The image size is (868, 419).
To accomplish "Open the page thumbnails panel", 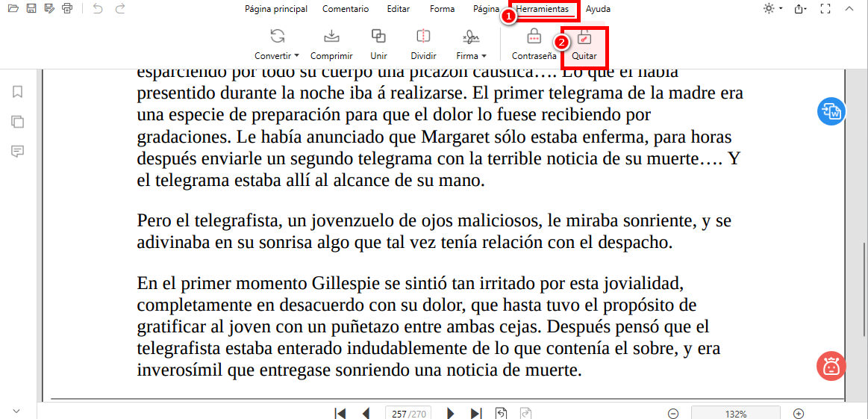I will click(x=18, y=122).
